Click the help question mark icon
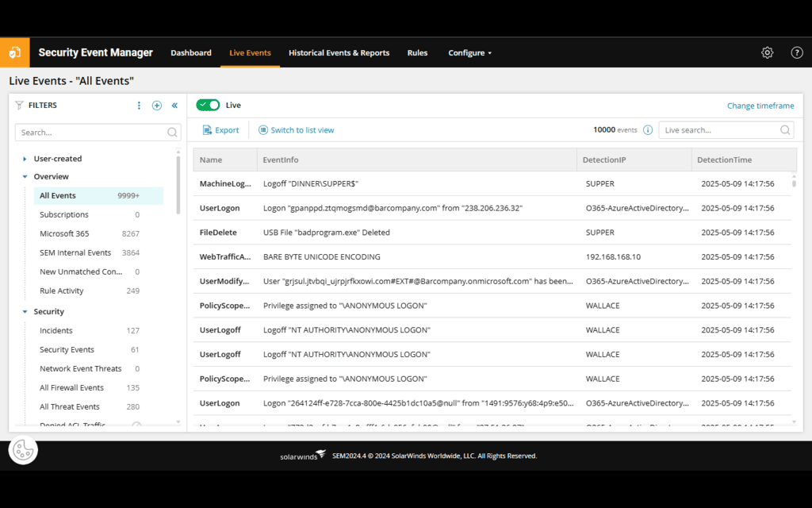Image resolution: width=812 pixels, height=508 pixels. point(796,52)
